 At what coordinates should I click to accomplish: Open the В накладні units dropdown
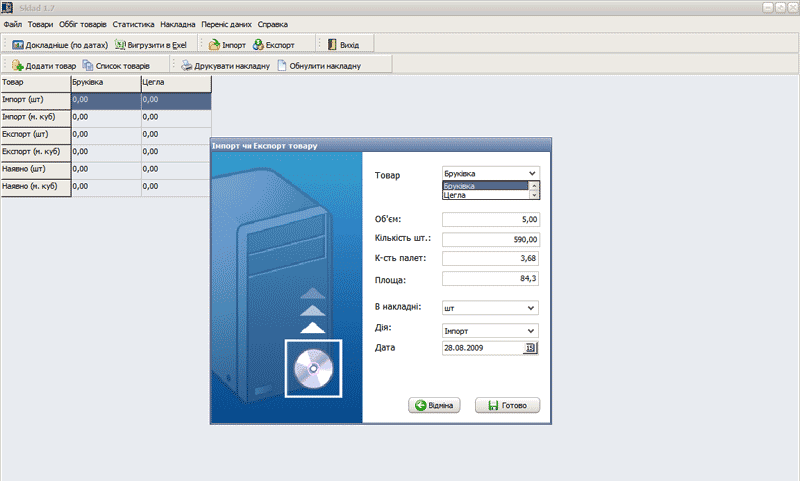530,309
